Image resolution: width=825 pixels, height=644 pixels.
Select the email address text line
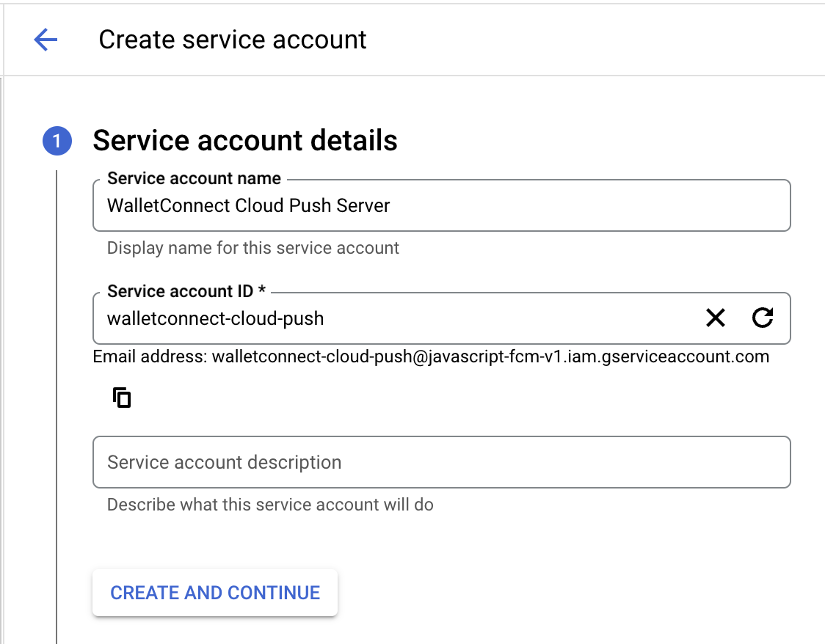[x=431, y=356]
